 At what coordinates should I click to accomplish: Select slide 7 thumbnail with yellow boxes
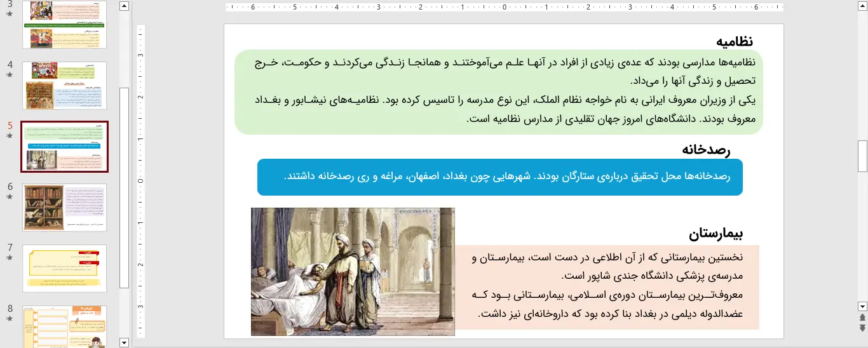pos(65,269)
